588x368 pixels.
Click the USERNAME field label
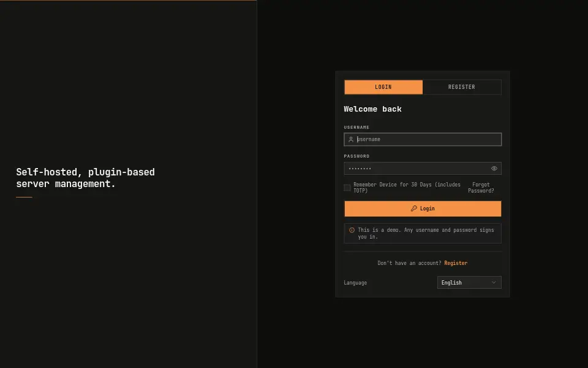click(356, 128)
